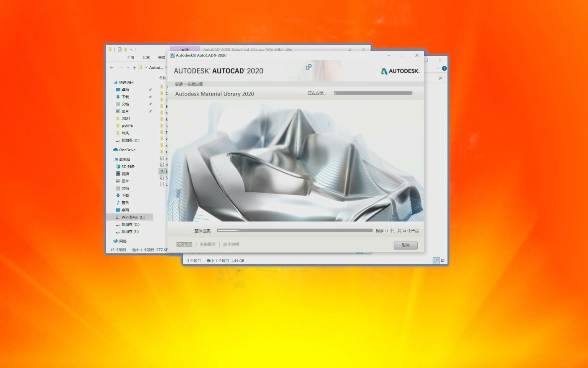
Task: Open the 安装帮助 install help link
Action: pyautogui.click(x=184, y=244)
